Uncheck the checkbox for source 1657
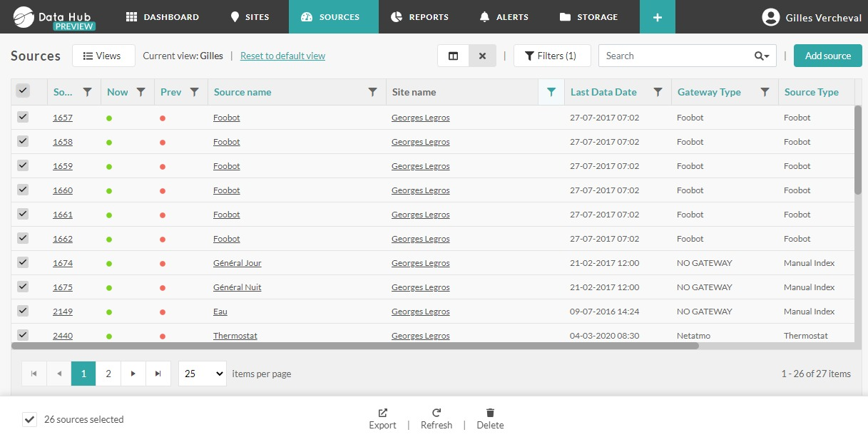The width and height of the screenshot is (868, 442). [23, 118]
